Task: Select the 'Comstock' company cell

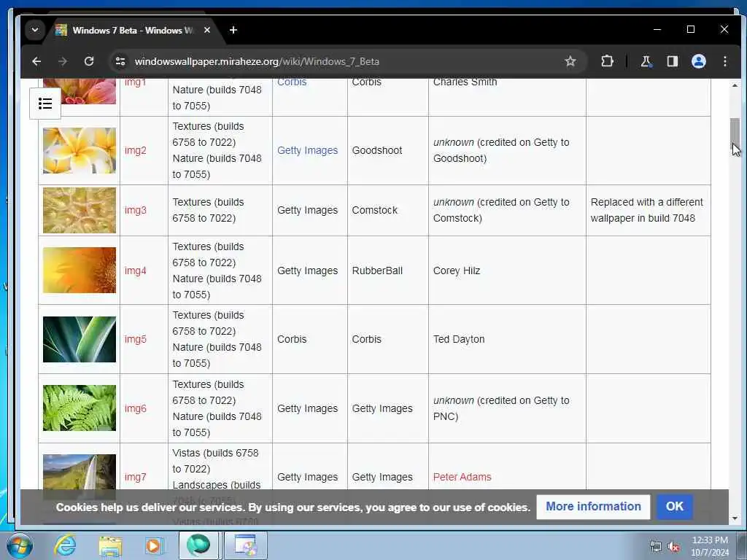Action: pyautogui.click(x=374, y=211)
